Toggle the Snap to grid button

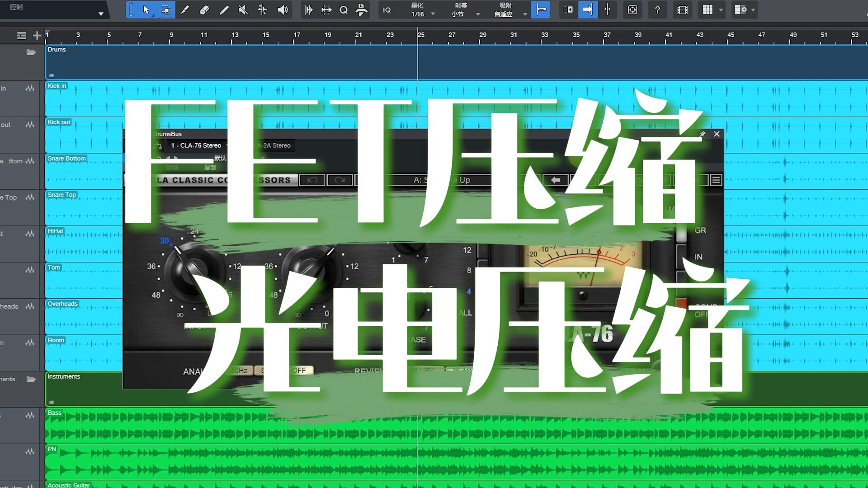[x=541, y=10]
